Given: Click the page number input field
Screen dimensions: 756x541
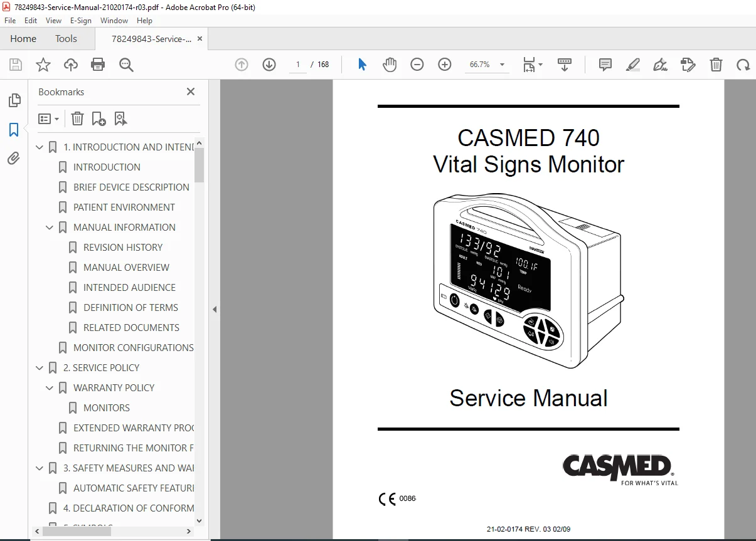Looking at the screenshot, I should [x=297, y=65].
